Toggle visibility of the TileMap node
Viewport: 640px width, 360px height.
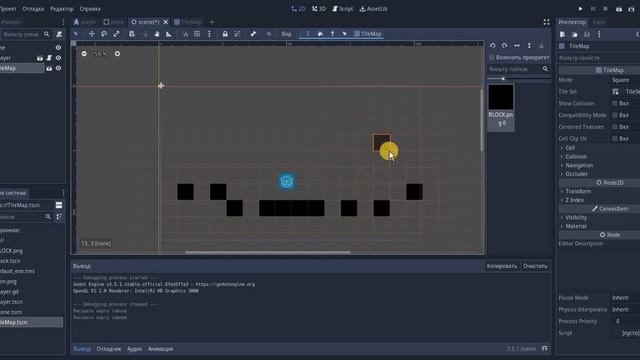(x=58, y=68)
